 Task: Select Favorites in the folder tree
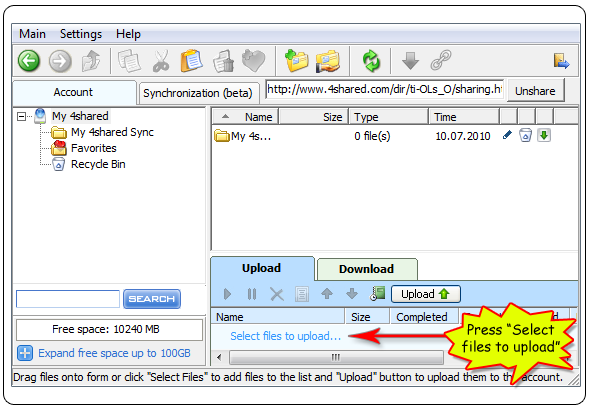[94, 148]
